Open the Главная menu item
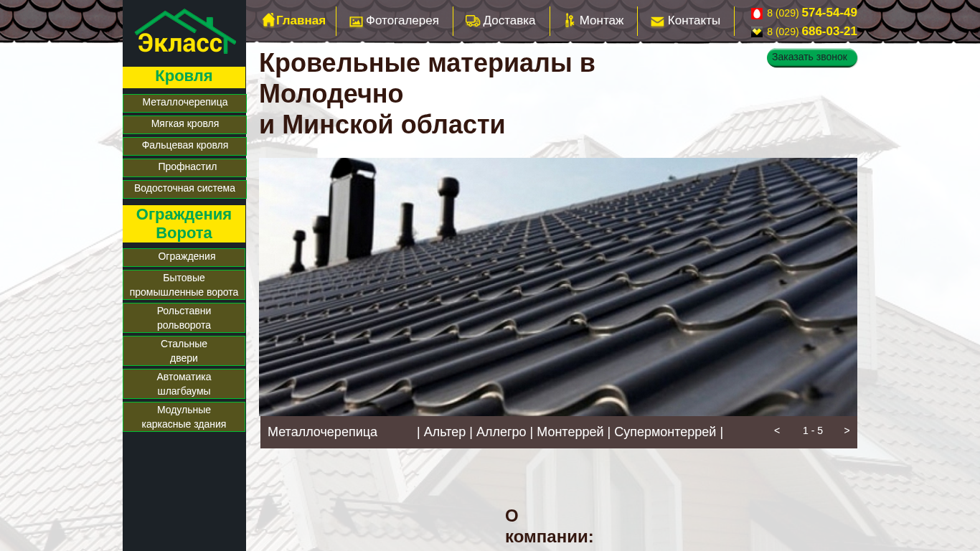 point(301,21)
